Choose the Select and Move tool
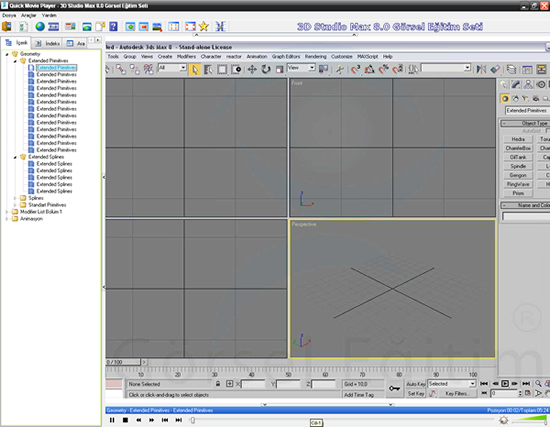The image size is (550, 427). click(252, 69)
